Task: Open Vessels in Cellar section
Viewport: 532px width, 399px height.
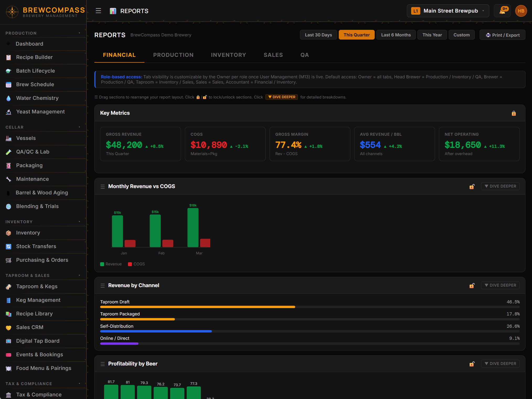Action: coord(43,138)
